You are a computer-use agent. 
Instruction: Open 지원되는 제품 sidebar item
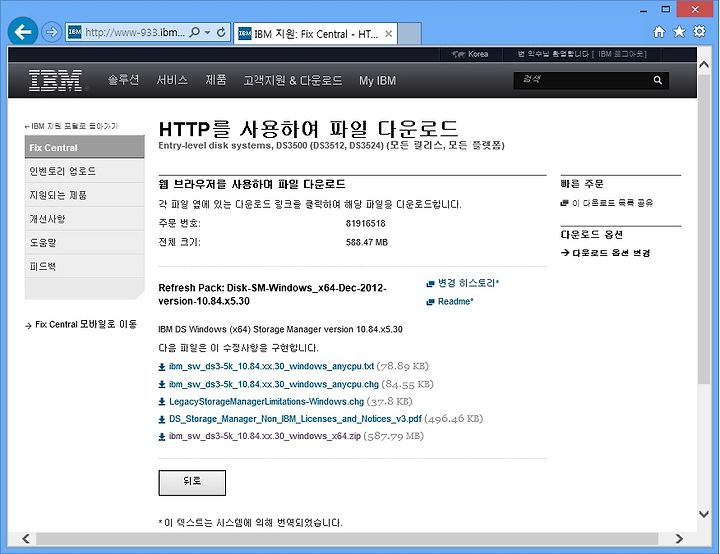[x=84, y=195]
